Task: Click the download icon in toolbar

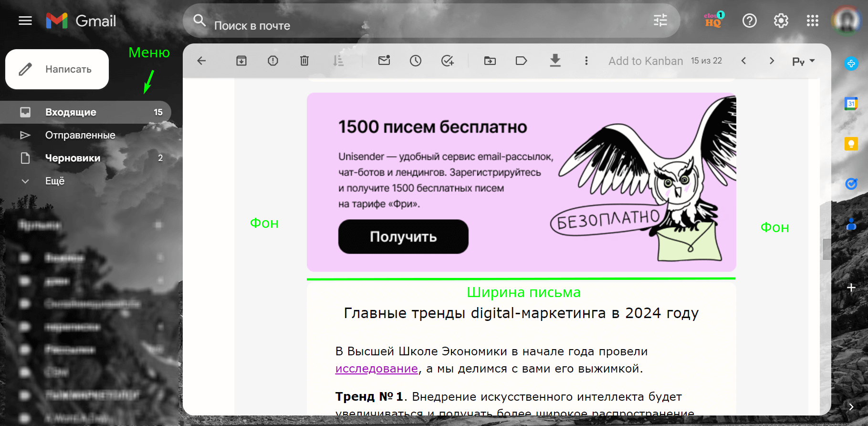Action: [555, 60]
